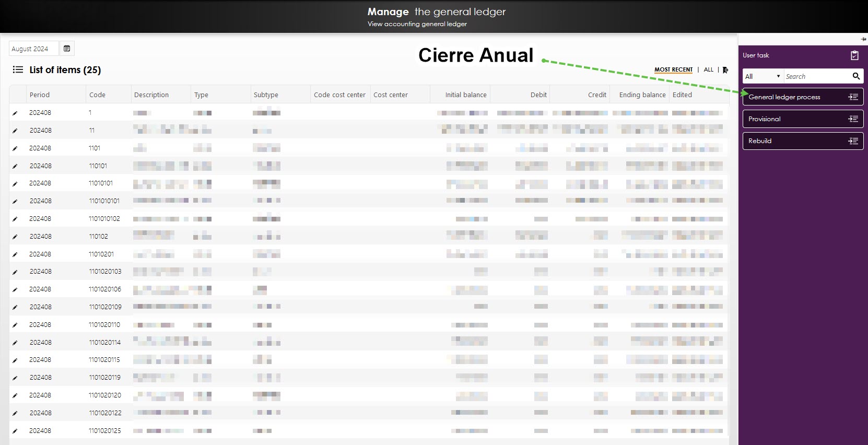Edit the row with code 1101020109
This screenshot has height=445, width=868.
[15, 307]
